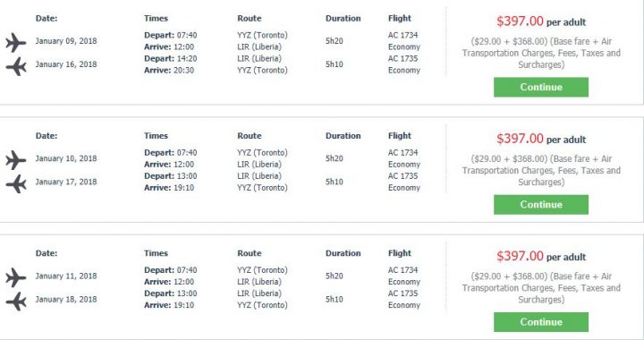Screen dimensions: 644x340
Task: Click the January 17, 2018 return date
Action: tap(66, 182)
